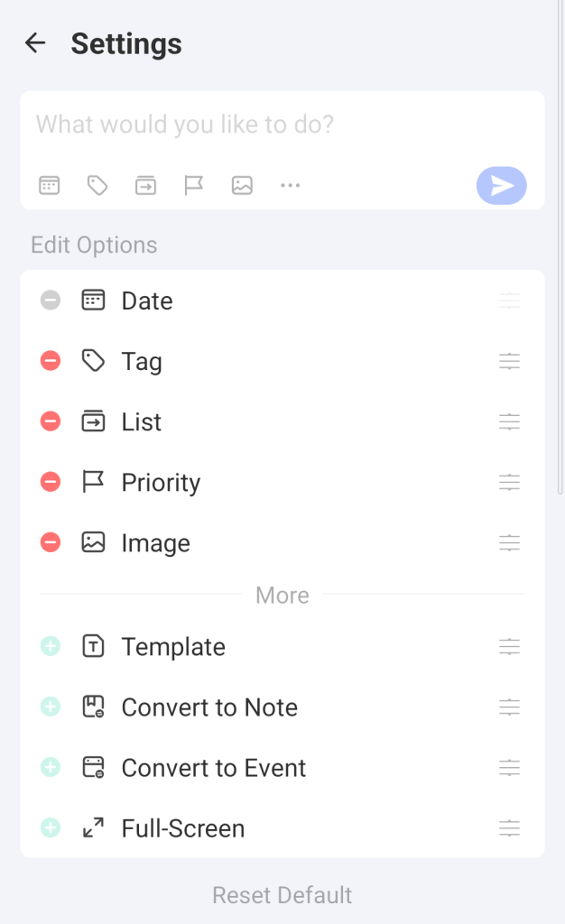Focus the 'What would you like to do?' field
This screenshot has height=924, width=565.
(271, 125)
